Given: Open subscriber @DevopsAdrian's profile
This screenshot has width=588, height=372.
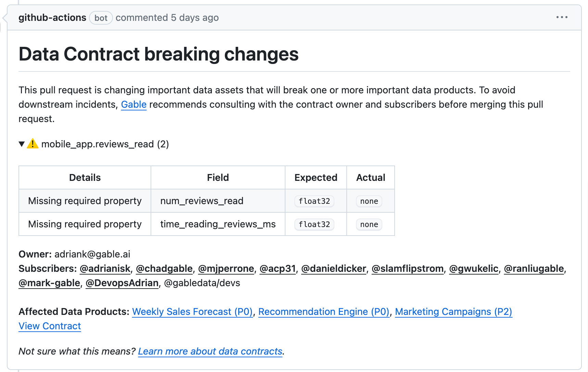Looking at the screenshot, I should click(122, 283).
